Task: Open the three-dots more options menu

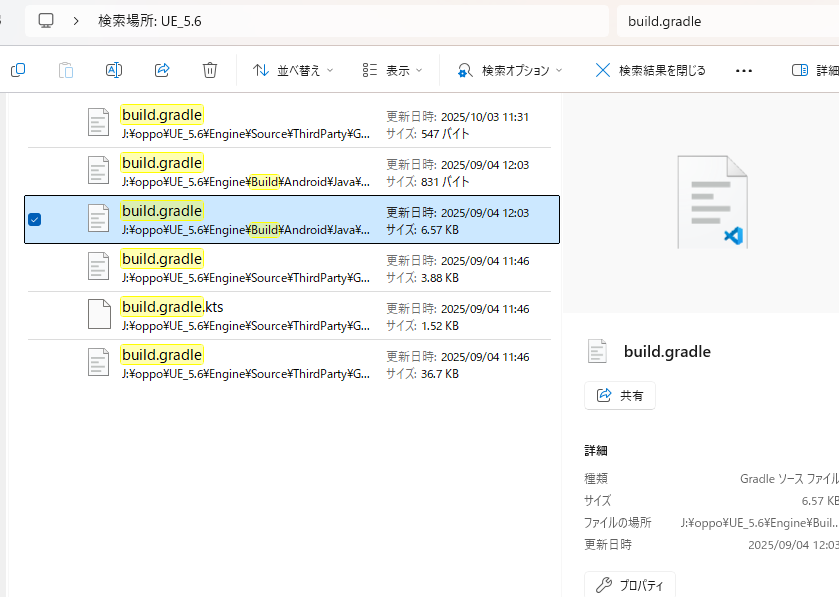Action: pyautogui.click(x=743, y=70)
